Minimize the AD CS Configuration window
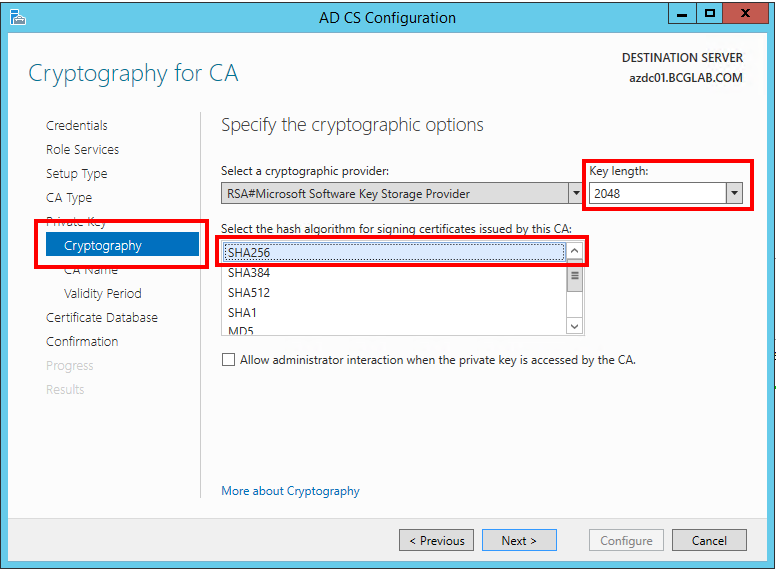Screen dimensions: 776x569 click(x=682, y=14)
